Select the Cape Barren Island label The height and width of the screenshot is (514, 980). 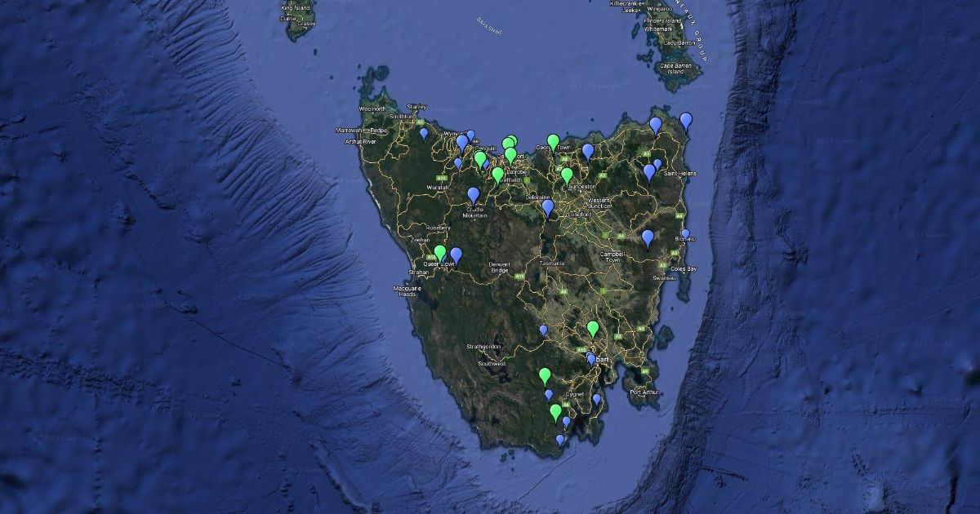click(676, 68)
